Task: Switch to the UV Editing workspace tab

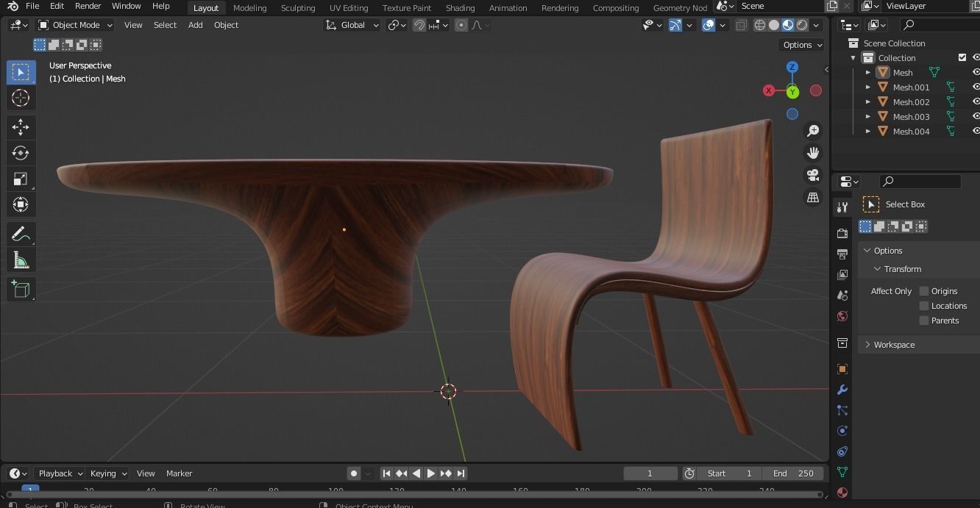Action: 349,7
